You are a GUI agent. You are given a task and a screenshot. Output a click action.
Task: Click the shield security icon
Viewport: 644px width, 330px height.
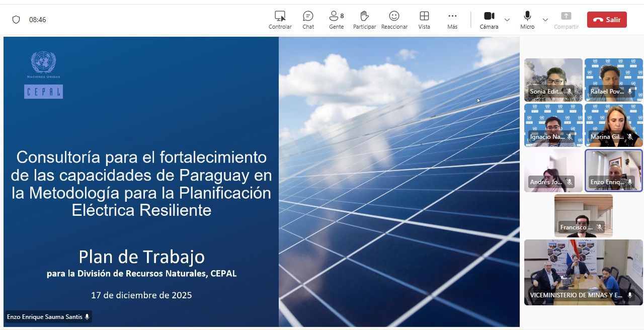(x=16, y=20)
